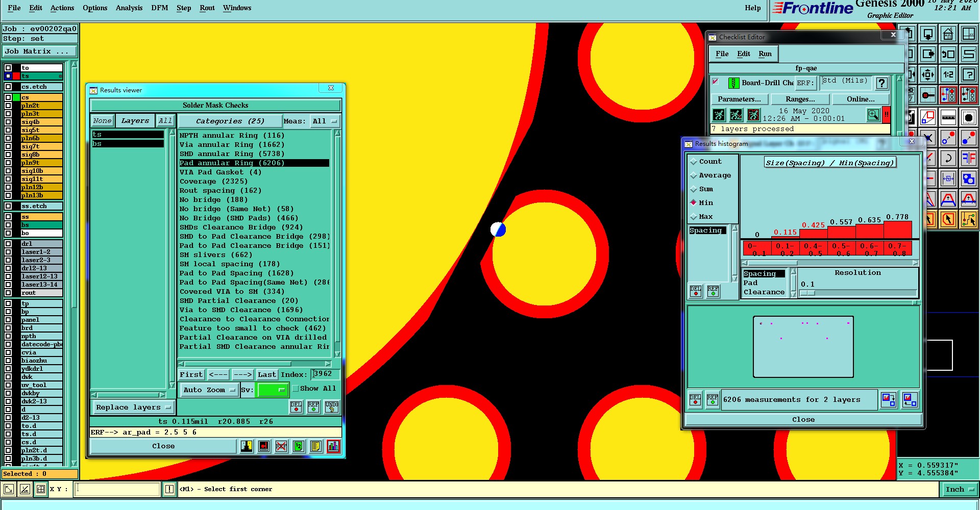Select the SM slivers (662) category row

(x=254, y=255)
